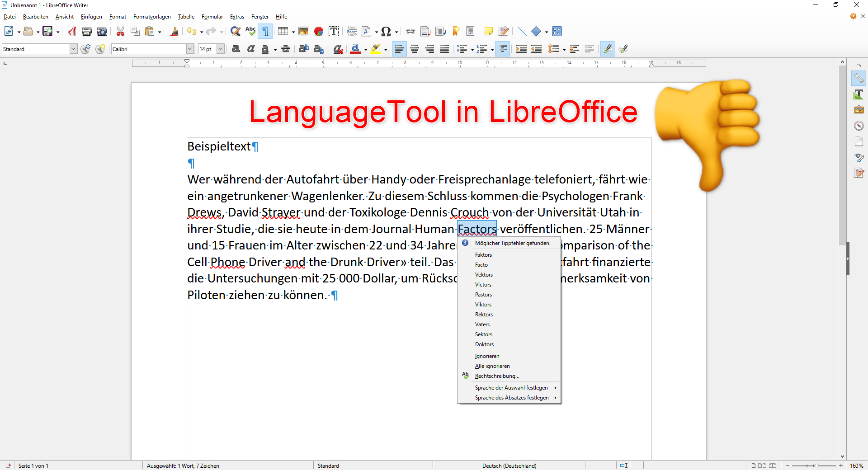The width and height of the screenshot is (868, 470).
Task: Toggle align right
Action: coord(429,49)
